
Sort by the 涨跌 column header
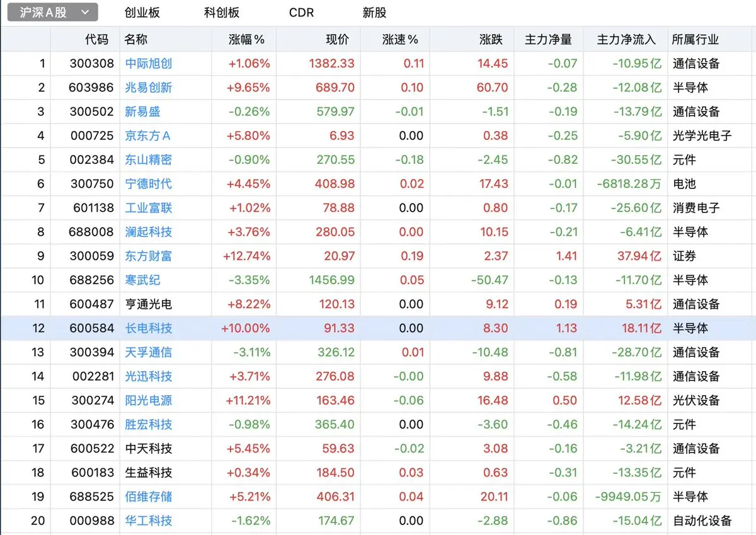point(491,39)
